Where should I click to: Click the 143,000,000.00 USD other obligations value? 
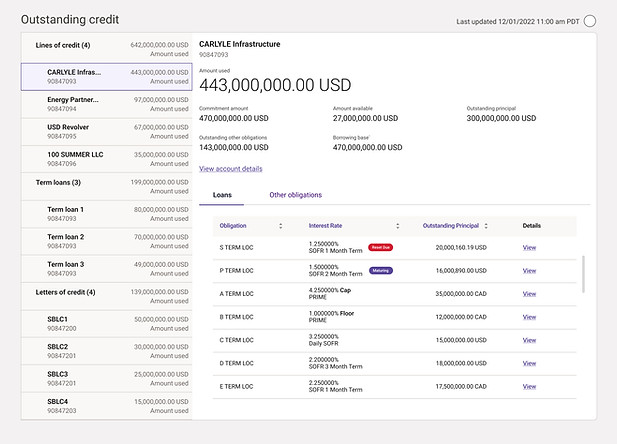[234, 147]
